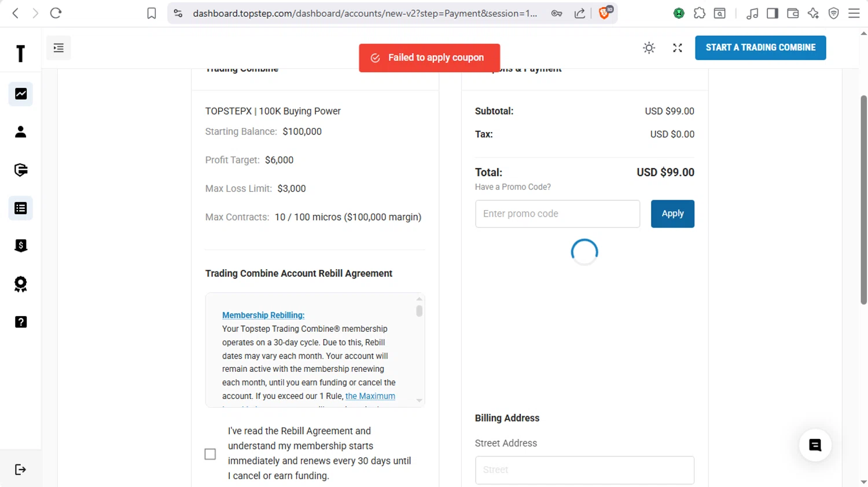Open the list accounts sidebar icon
This screenshot has width=868, height=487.
click(21, 208)
